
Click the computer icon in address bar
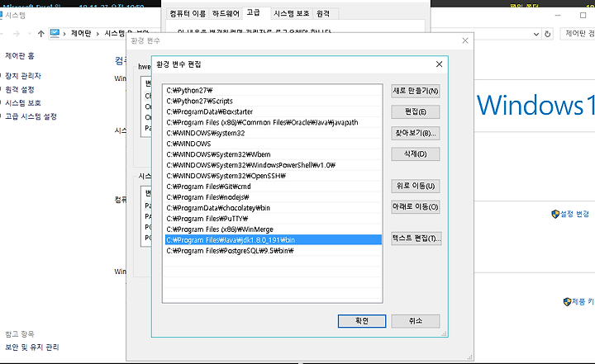pyautogui.click(x=55, y=33)
